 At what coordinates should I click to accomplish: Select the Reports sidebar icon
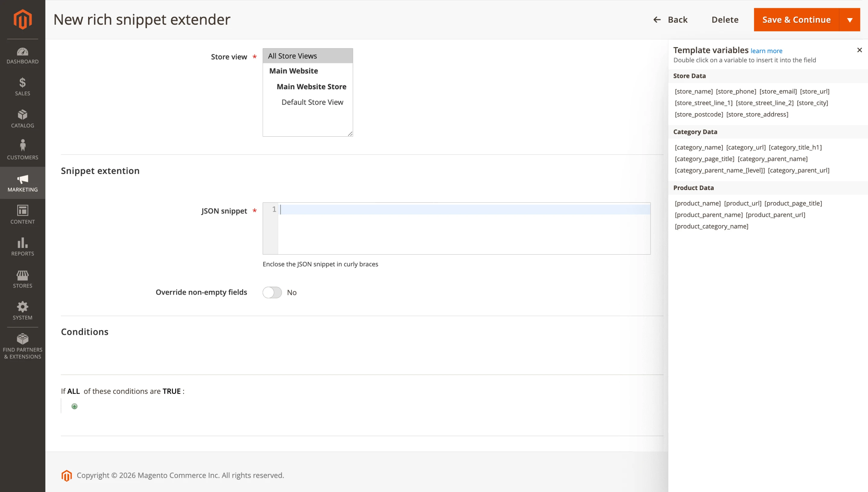(22, 247)
